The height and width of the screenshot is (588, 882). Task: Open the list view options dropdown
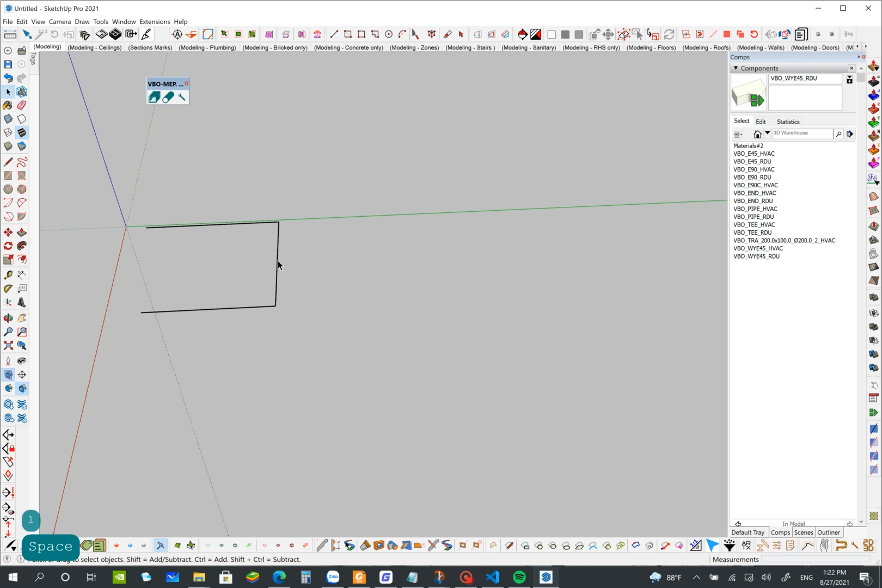[x=738, y=134]
